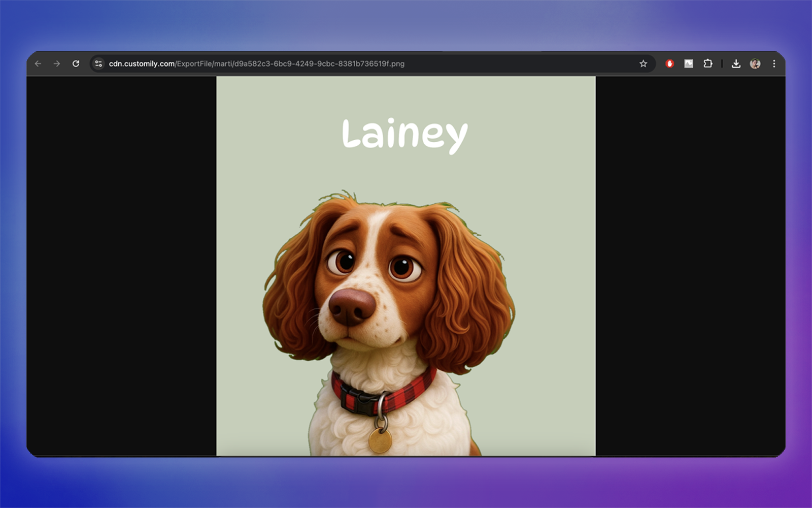812x508 pixels.
Task: Show the browser downloads panel
Action: click(x=736, y=63)
